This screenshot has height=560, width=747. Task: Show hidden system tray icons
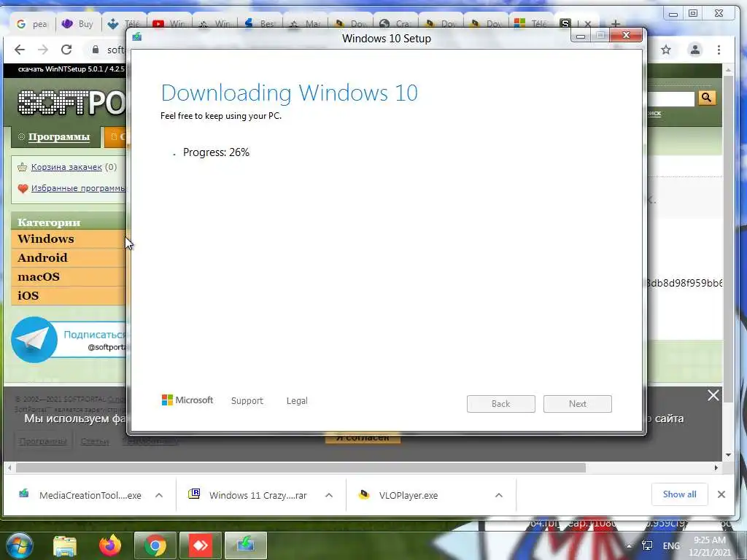click(x=629, y=545)
